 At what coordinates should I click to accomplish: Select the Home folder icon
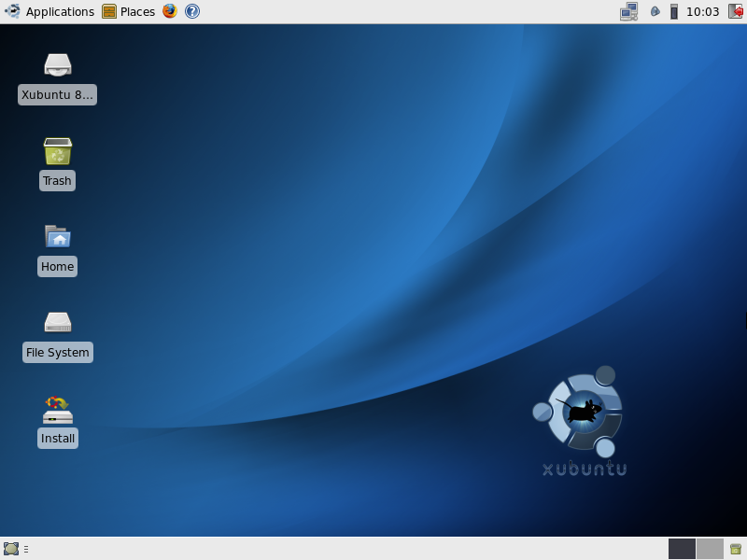tap(58, 237)
